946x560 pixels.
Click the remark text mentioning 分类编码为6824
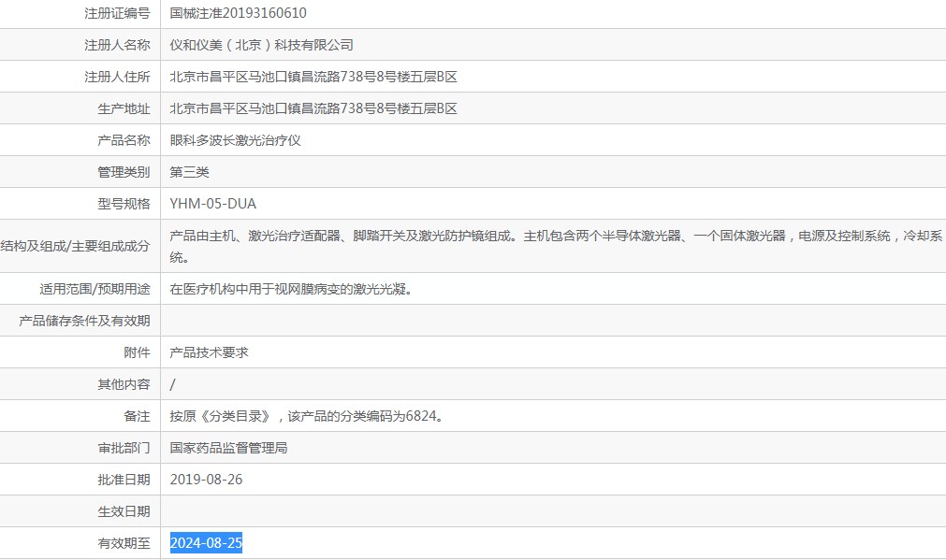(308, 417)
